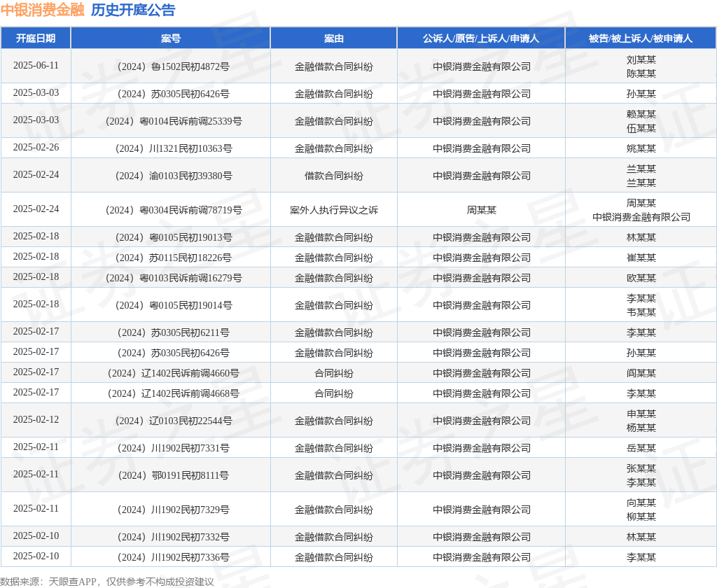Click the 案外人执行异议之诉 case cause
The image size is (717, 588).
coord(334,210)
